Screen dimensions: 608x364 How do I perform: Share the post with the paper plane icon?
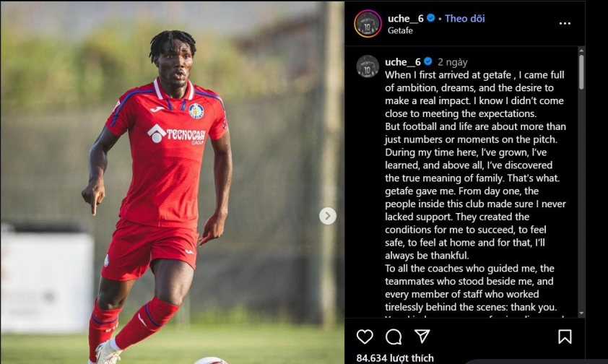(x=422, y=336)
